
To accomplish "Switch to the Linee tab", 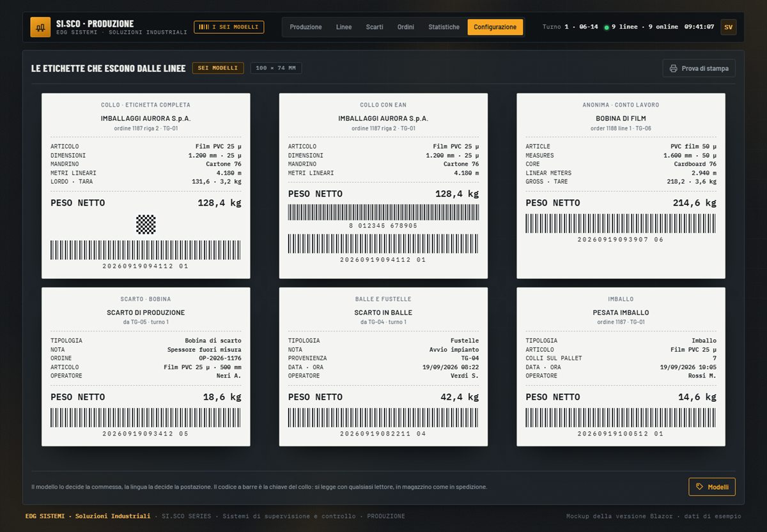I will click(344, 27).
